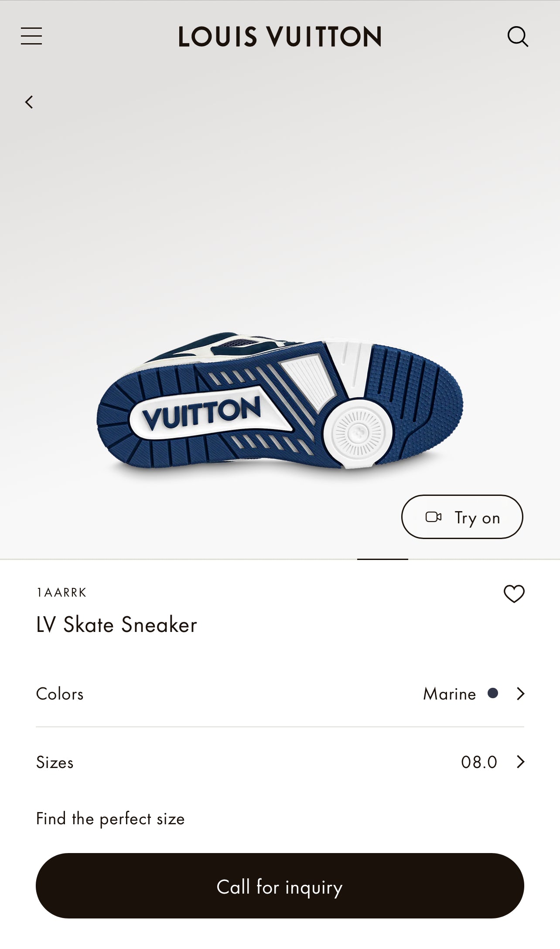Screen dimensions: 560x949
Task: Tap the Sizes row label
Action: pyautogui.click(x=55, y=762)
